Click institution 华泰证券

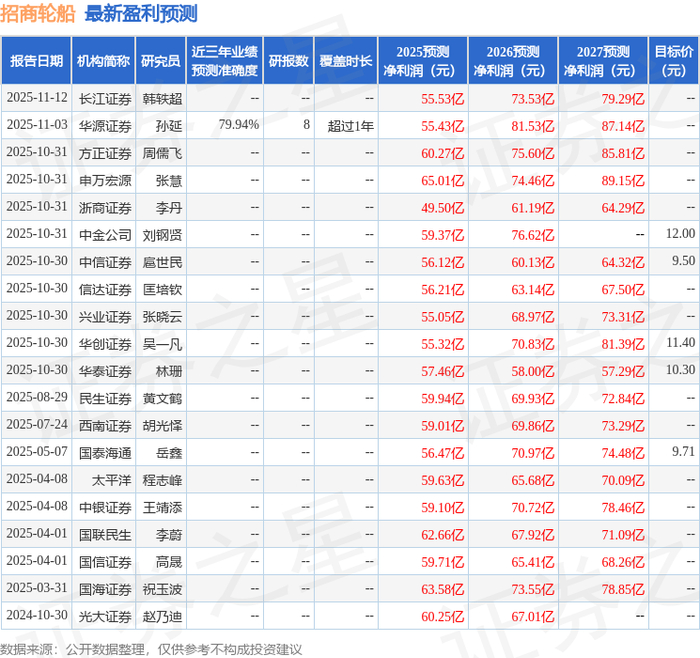pos(105,371)
